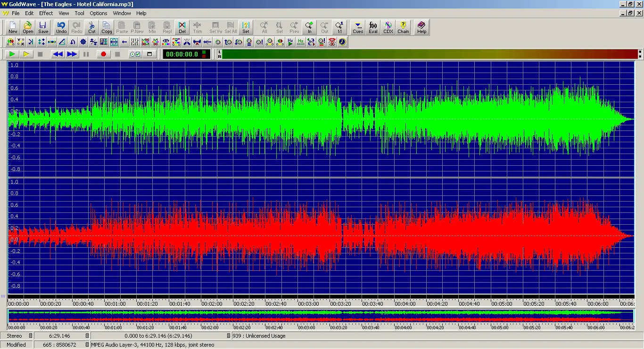Open the expression Evaluator tool
644x349 pixels.
pos(372,27)
